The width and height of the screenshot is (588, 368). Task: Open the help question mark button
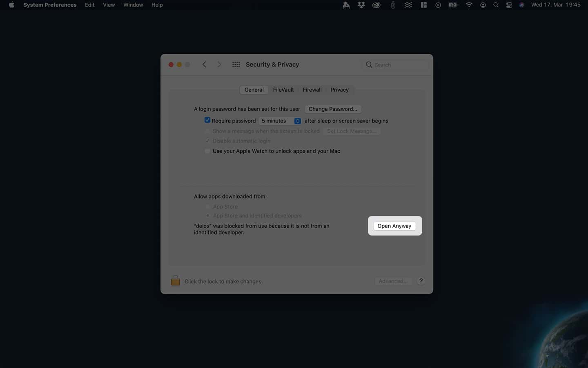[421, 281]
